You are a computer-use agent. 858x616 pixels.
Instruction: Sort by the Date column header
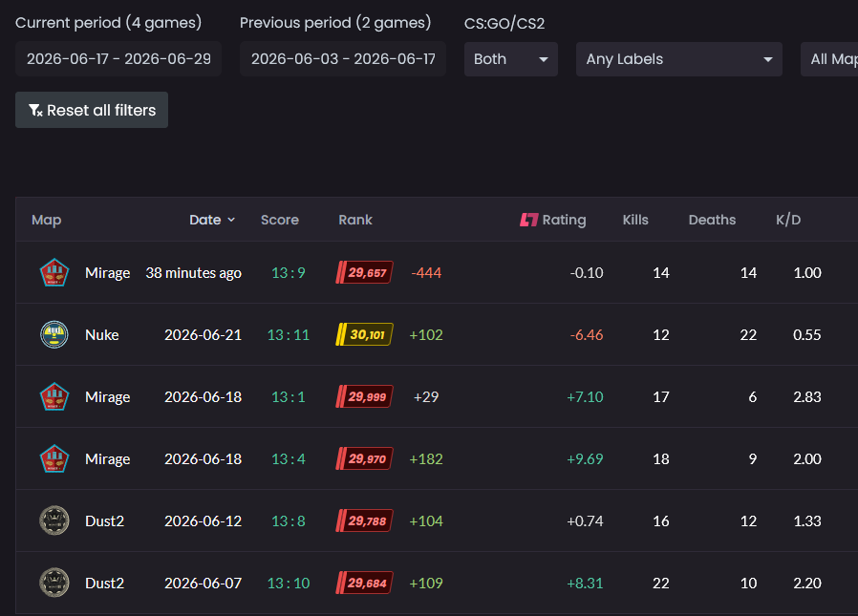pyautogui.click(x=212, y=220)
